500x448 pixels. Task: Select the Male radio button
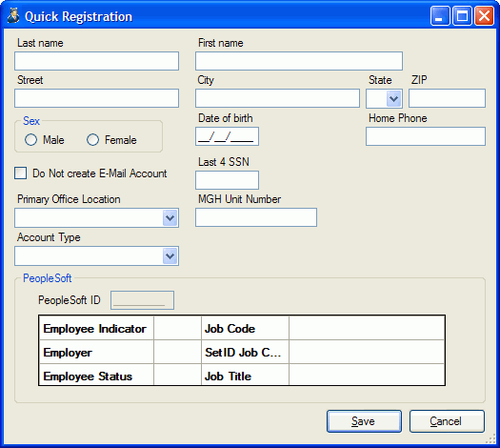click(x=30, y=140)
